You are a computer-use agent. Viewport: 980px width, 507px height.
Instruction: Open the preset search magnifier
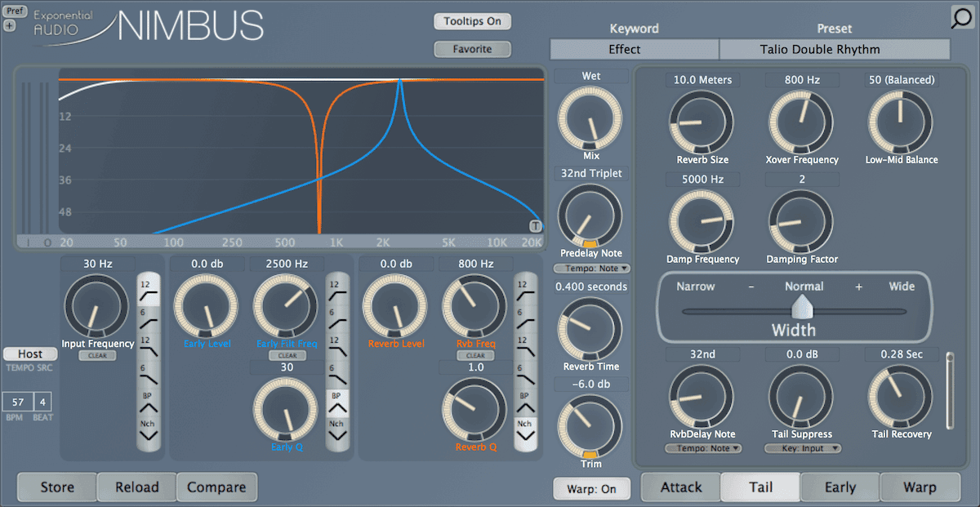click(964, 17)
